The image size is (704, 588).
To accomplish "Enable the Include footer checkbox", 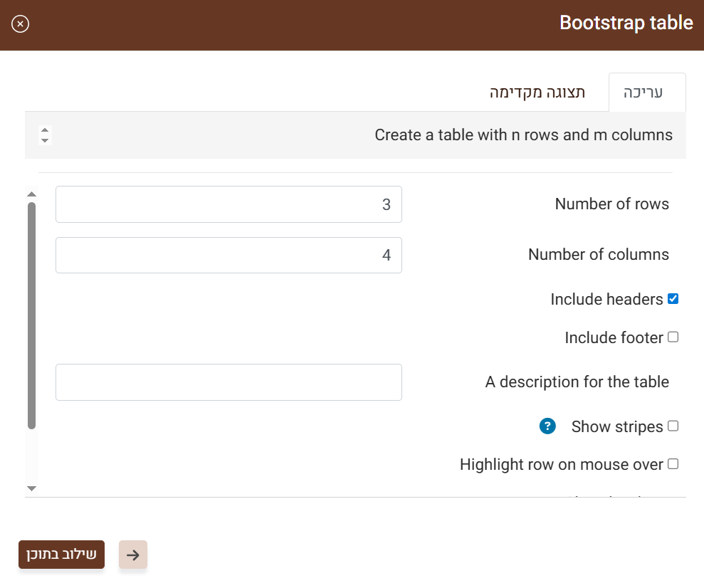I will tap(673, 337).
